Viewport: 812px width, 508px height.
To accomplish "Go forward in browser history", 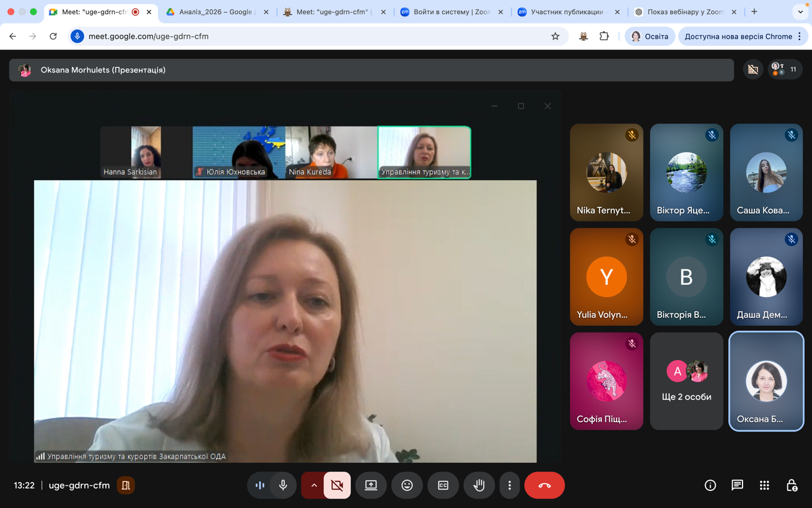I will (x=33, y=36).
